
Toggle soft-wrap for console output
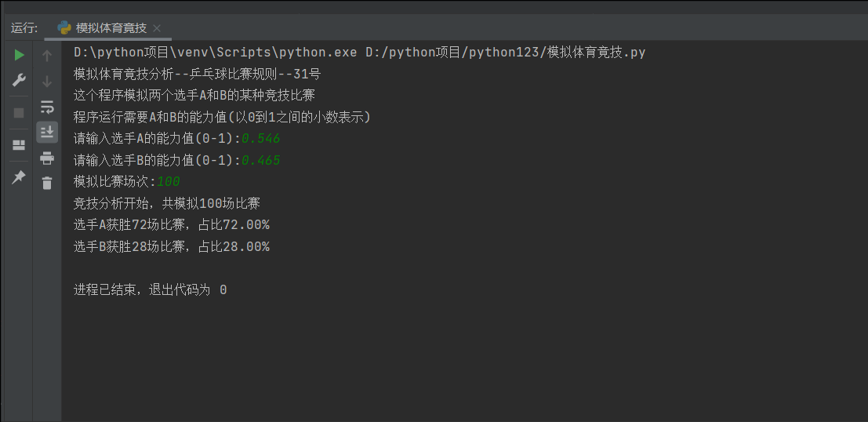47,107
